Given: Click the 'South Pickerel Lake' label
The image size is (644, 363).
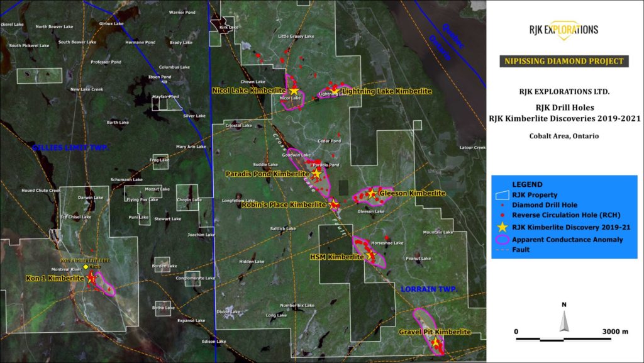Looking at the screenshot, I should (x=29, y=45).
